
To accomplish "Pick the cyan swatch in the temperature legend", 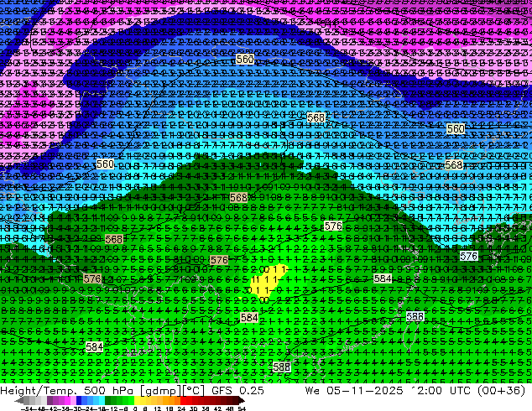I will pyautogui.click(x=102, y=400).
